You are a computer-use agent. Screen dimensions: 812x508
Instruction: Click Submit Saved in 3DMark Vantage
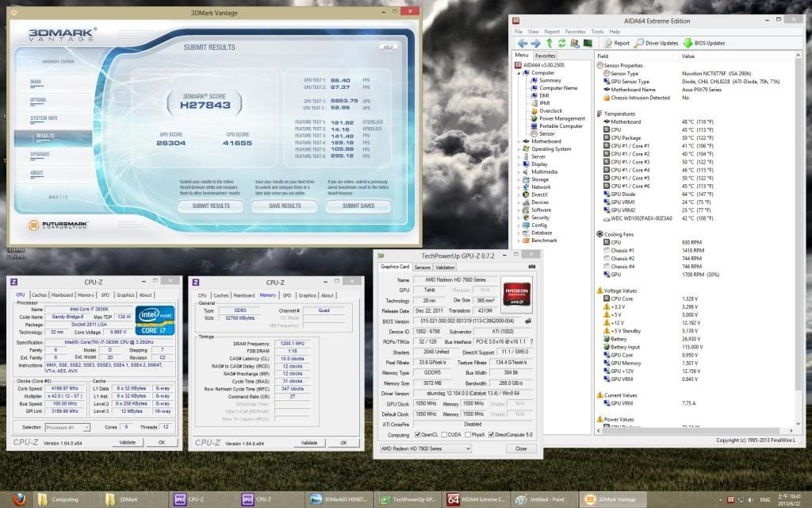pyautogui.click(x=358, y=206)
